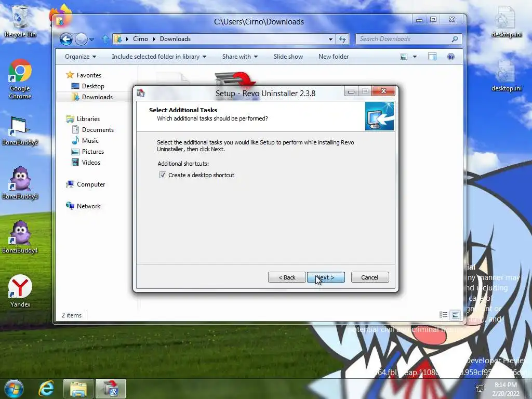Open Desktop in navigation pane
Viewport: 532px width, 399px height.
pos(92,86)
